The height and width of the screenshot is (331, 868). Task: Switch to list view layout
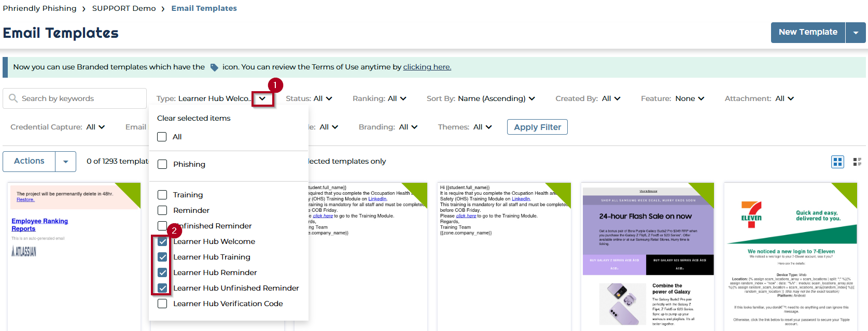(857, 162)
